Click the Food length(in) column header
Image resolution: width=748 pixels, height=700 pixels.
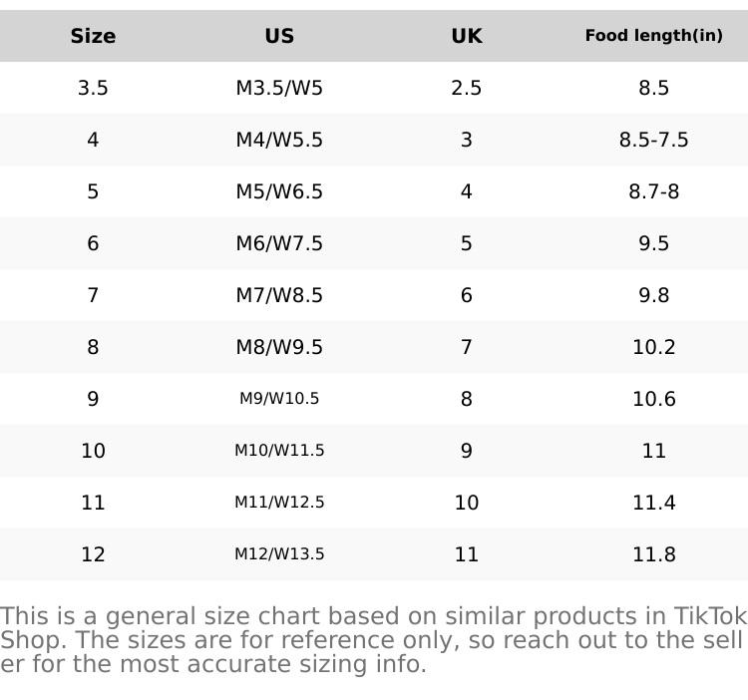[x=653, y=36]
